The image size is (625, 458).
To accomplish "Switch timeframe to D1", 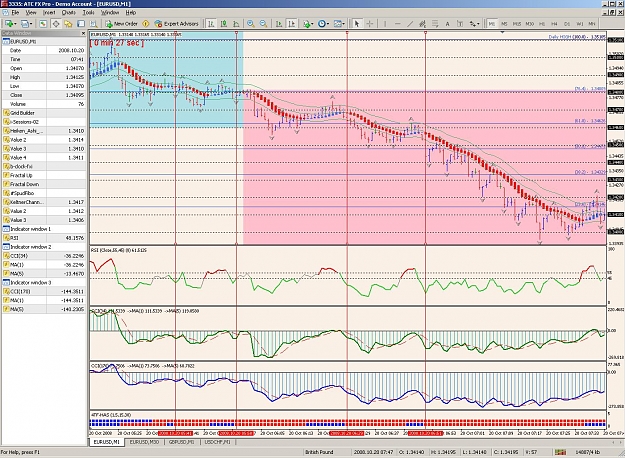I will 567,24.
